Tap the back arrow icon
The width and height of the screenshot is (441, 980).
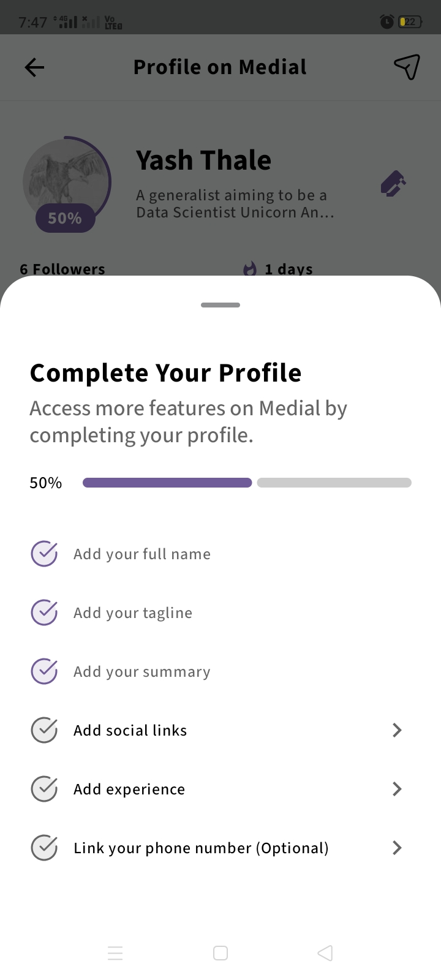(x=34, y=67)
